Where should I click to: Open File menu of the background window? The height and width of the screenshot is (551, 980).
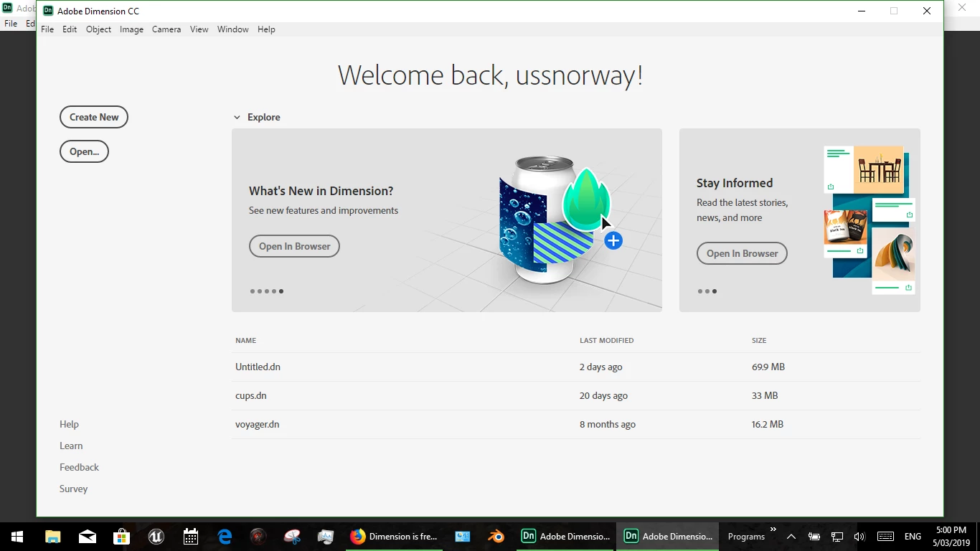11,24
